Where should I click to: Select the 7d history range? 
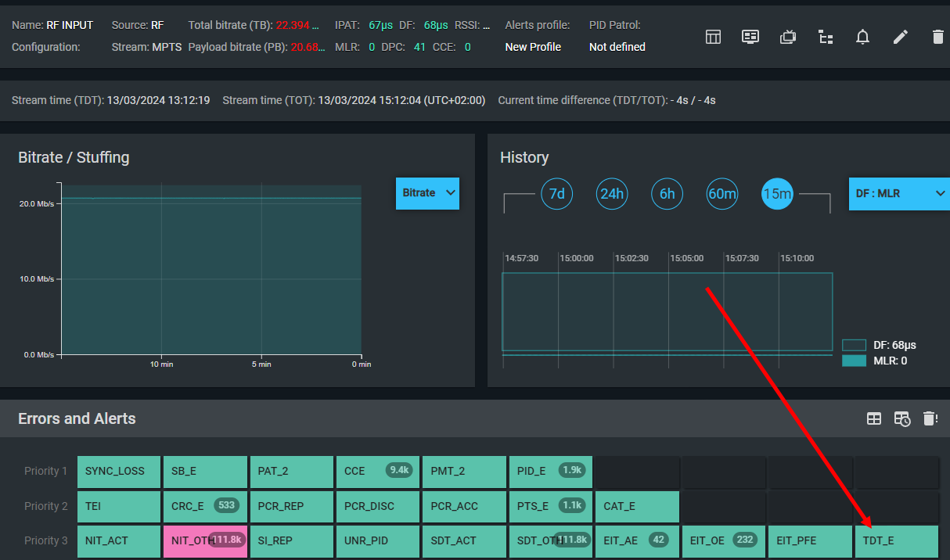pos(557,194)
